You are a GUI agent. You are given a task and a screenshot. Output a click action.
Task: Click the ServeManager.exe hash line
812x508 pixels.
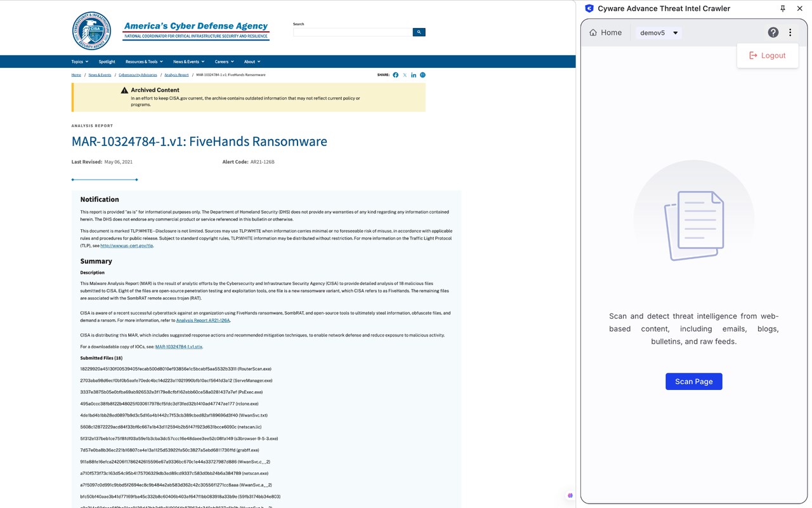(x=176, y=380)
